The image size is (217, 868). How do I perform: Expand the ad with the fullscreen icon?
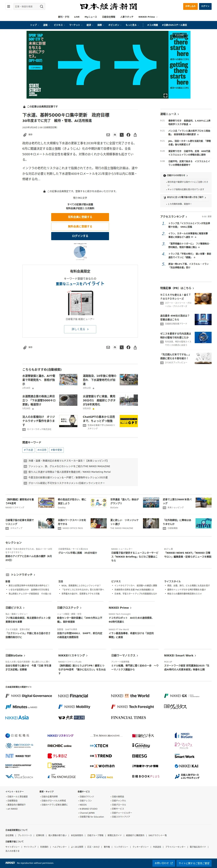(165, 96)
